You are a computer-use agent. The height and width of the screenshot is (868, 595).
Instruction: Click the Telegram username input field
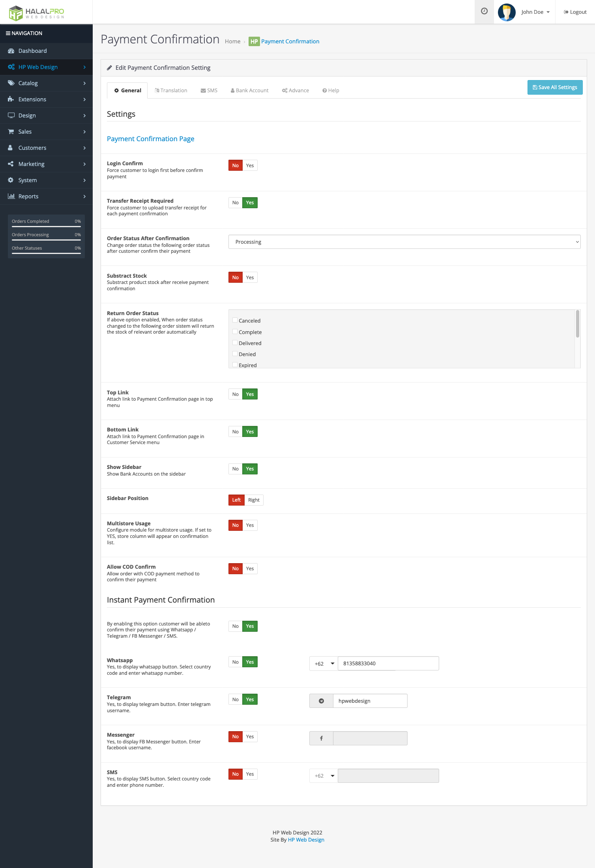coord(370,701)
